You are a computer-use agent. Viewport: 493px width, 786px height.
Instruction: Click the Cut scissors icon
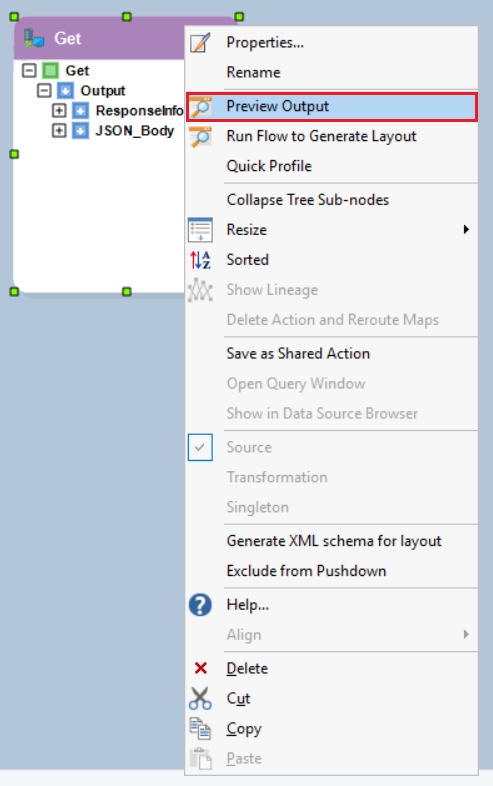pos(200,698)
